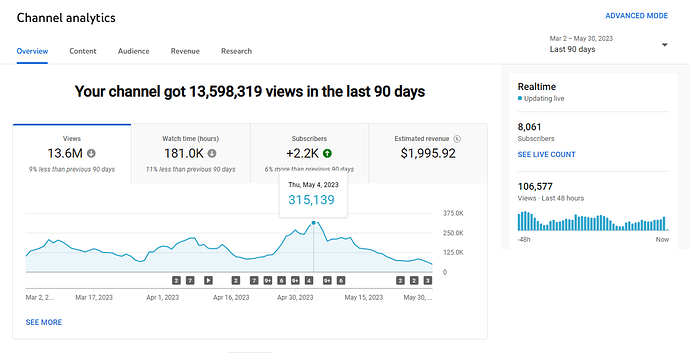This screenshot has height=364, width=690.
Task: Click SEE LIVE COUNT link
Action: tap(547, 154)
